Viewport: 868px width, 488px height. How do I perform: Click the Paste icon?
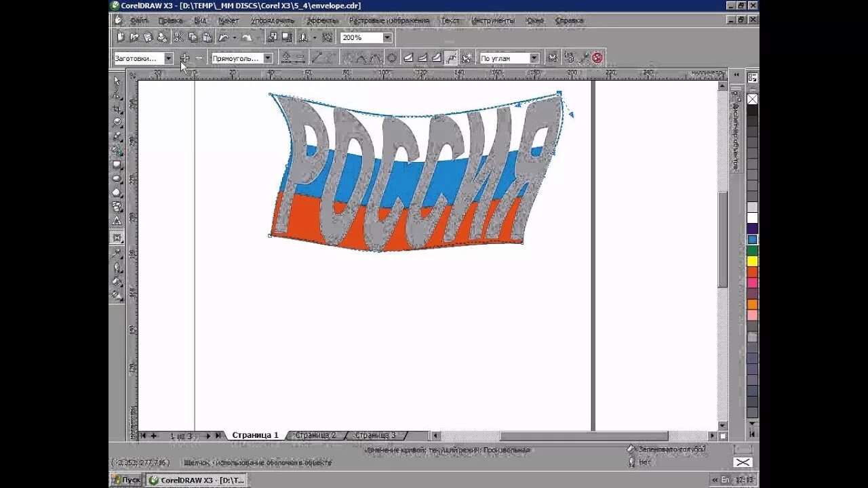coord(206,37)
